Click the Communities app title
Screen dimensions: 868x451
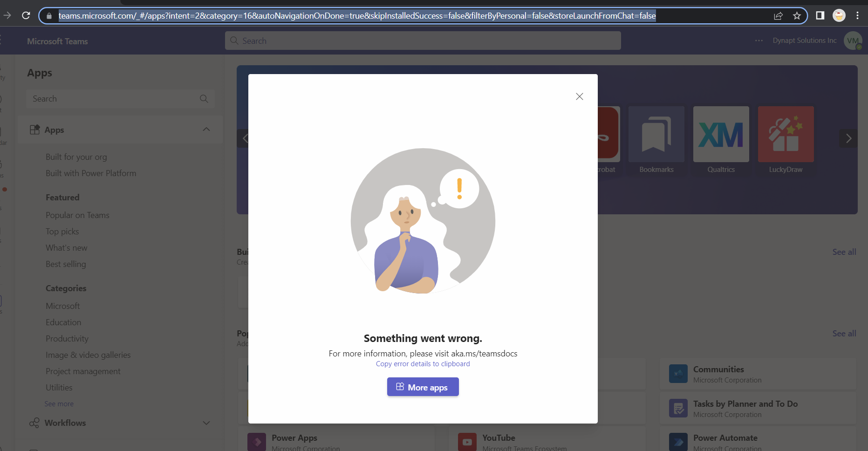pyautogui.click(x=718, y=369)
